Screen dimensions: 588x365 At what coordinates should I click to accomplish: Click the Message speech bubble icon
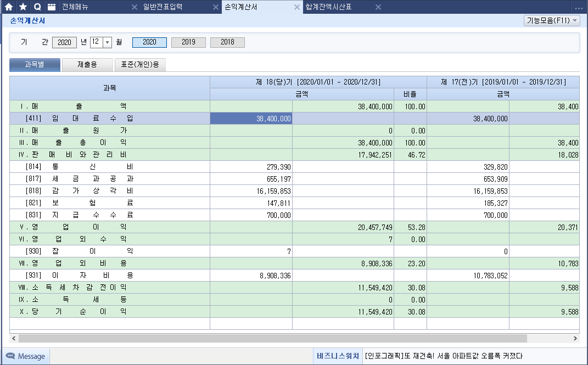tap(10, 356)
